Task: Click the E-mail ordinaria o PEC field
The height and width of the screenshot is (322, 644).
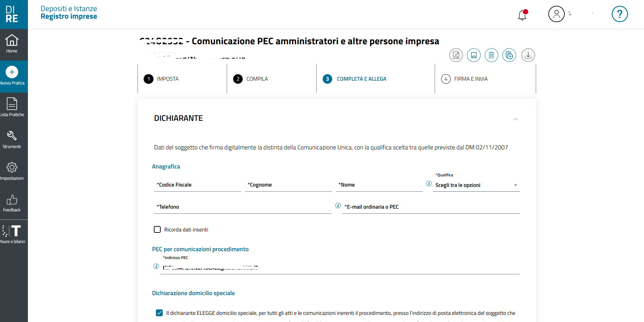Action: [x=431, y=207]
